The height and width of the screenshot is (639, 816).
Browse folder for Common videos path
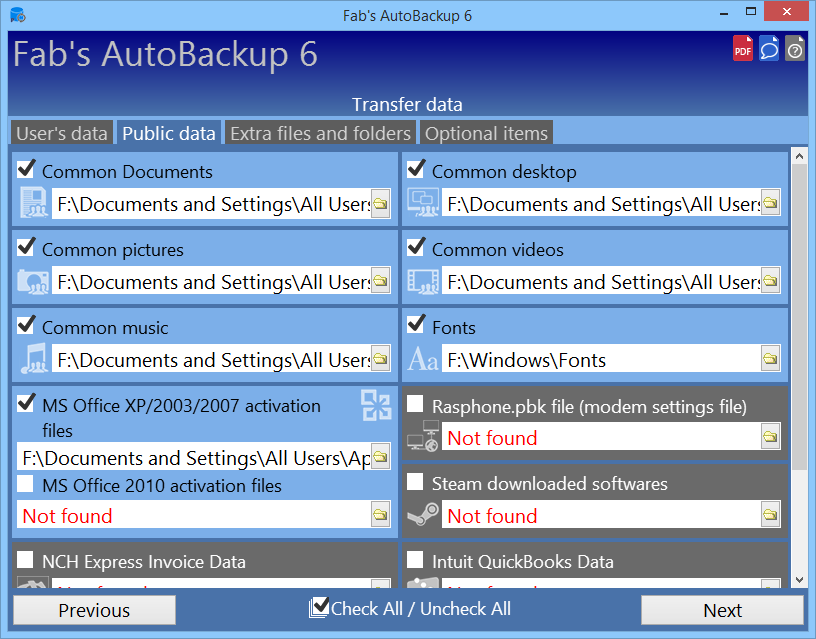771,282
